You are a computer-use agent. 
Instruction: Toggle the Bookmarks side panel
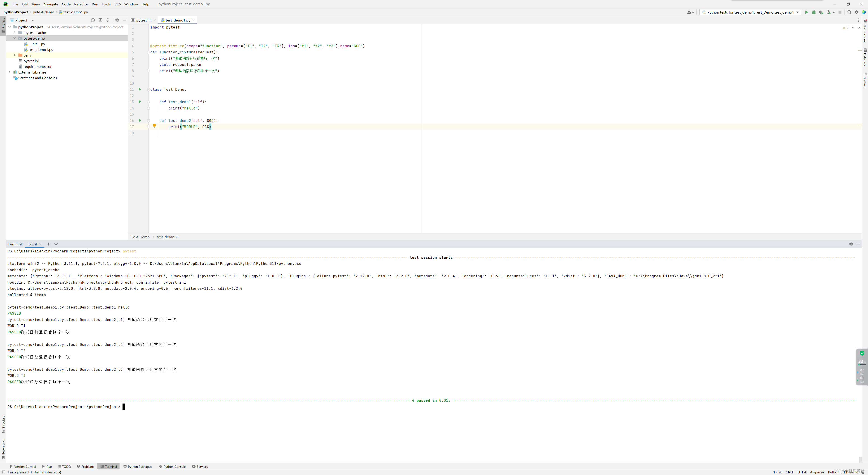[x=3, y=449]
